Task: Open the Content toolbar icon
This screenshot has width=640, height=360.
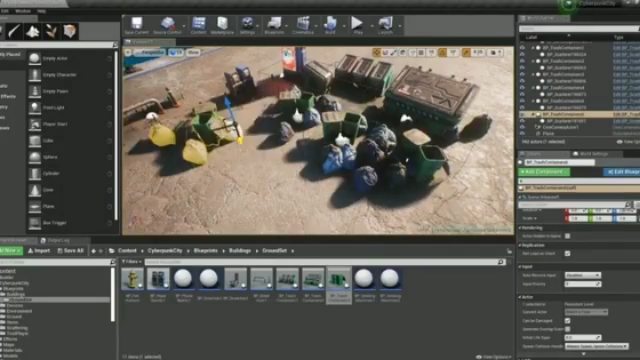Action: [199, 25]
